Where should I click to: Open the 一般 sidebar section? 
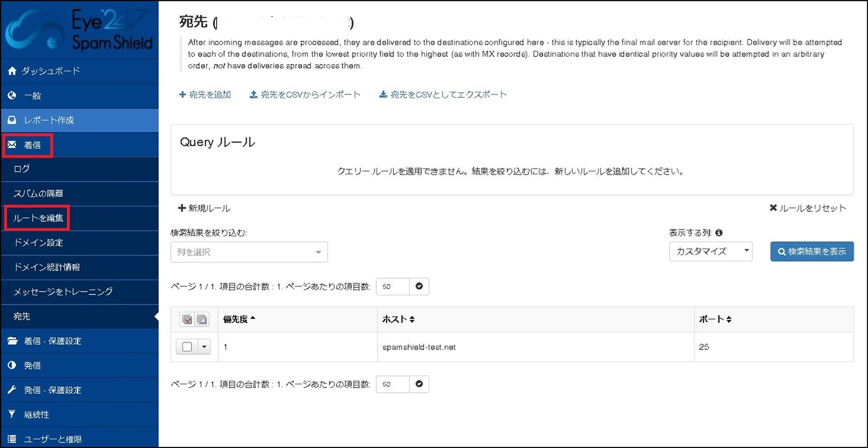(x=79, y=95)
